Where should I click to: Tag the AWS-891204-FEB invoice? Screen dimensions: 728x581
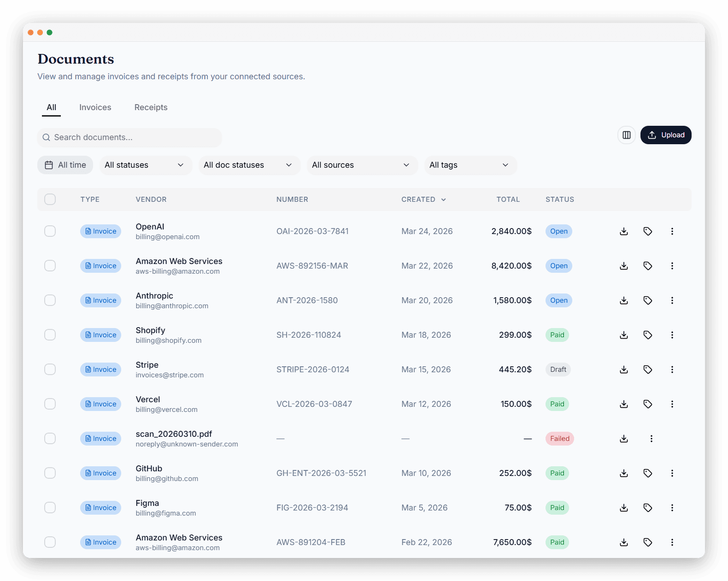pyautogui.click(x=648, y=542)
